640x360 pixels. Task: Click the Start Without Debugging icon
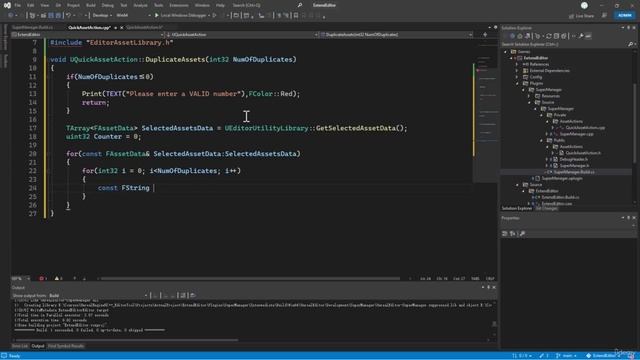(214, 16)
